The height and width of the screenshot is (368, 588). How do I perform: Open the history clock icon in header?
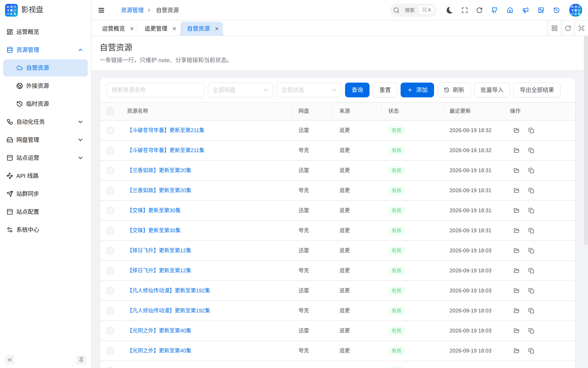click(557, 10)
